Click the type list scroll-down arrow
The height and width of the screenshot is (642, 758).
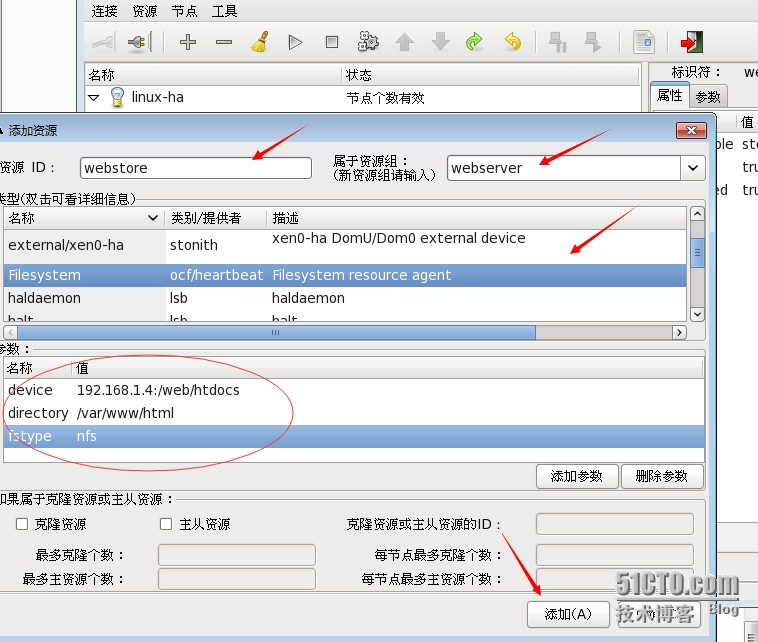point(697,314)
